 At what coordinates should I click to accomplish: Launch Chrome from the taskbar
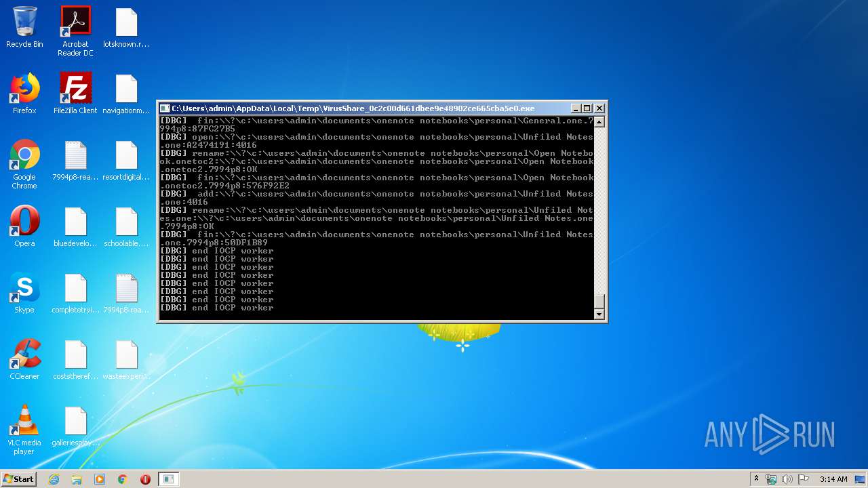coord(123,479)
